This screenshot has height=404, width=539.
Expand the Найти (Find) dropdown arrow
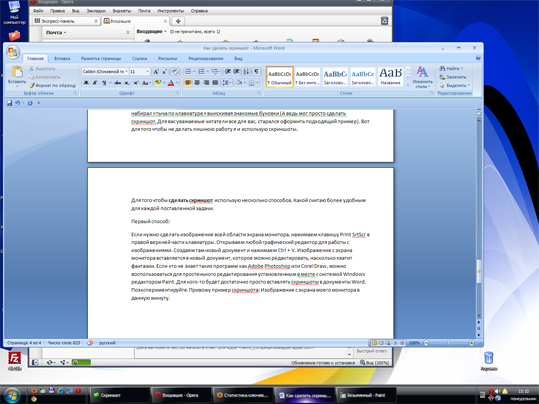pyautogui.click(x=462, y=68)
